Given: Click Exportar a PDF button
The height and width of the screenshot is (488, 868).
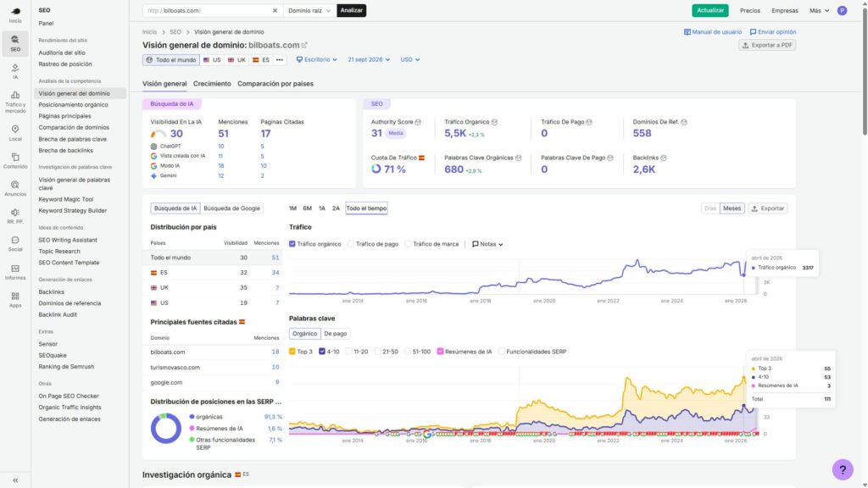Looking at the screenshot, I should (766, 46).
